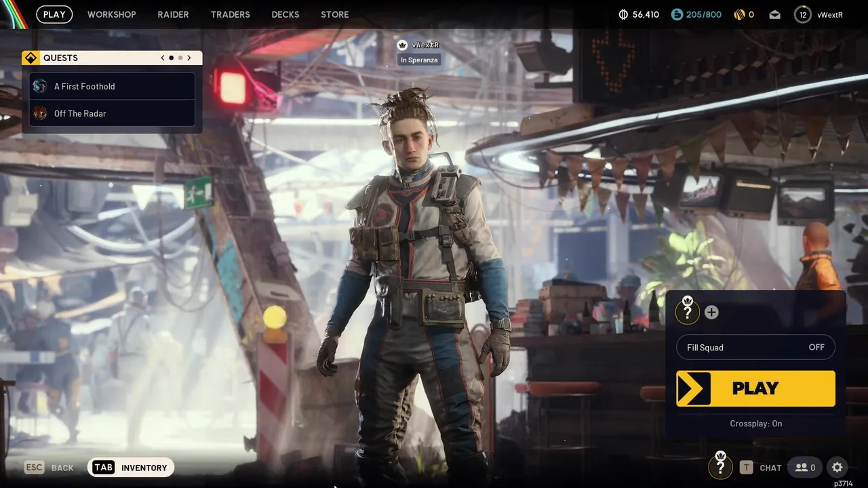Open the A First Foothold quest
This screenshot has height=488, width=868.
click(x=113, y=86)
